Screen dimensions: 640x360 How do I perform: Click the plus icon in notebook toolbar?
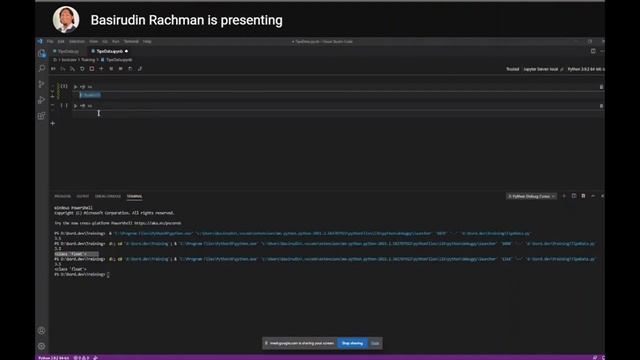(x=101, y=69)
